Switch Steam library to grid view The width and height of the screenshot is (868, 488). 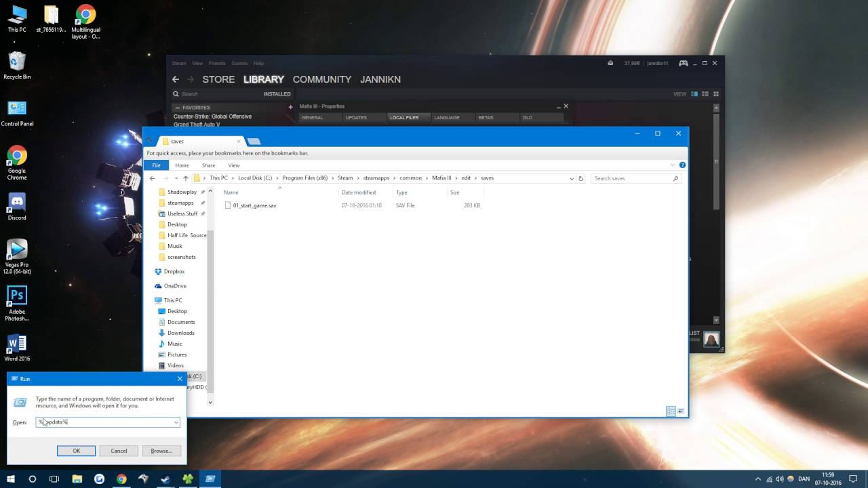tap(716, 94)
